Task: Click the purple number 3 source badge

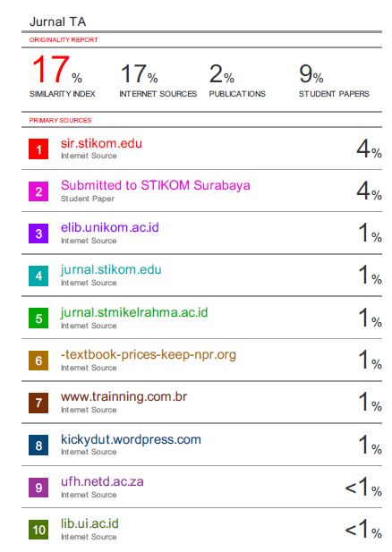Action: (x=38, y=234)
